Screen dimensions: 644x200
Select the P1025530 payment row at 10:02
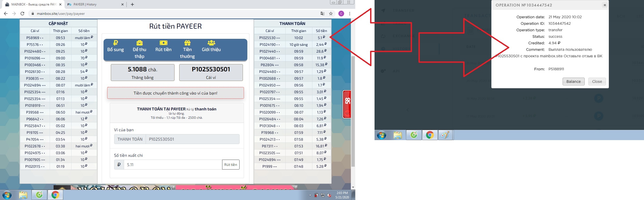[x=293, y=38]
